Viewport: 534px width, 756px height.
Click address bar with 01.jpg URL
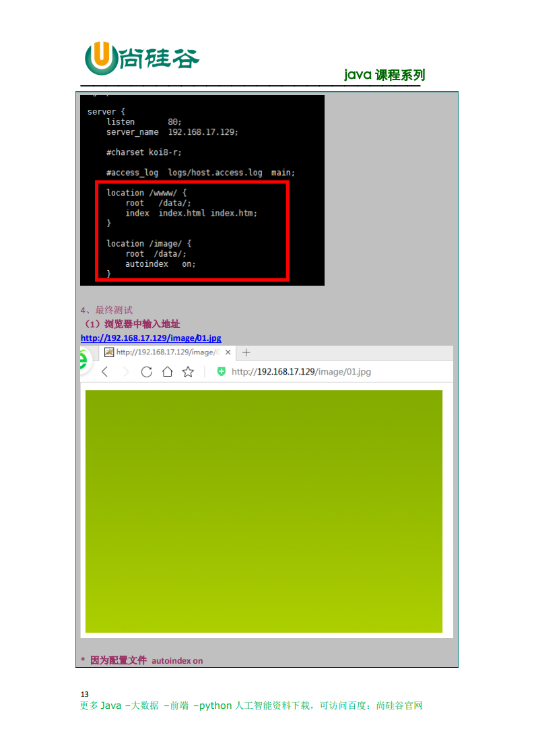click(301, 372)
